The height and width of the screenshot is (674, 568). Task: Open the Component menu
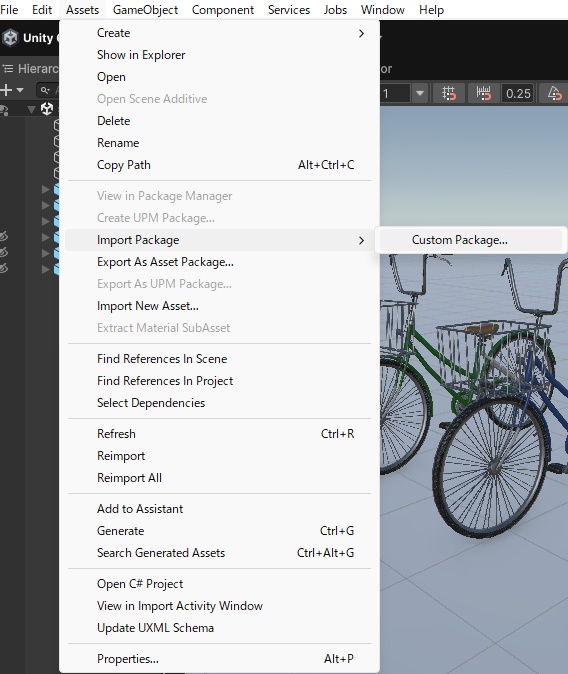(x=223, y=9)
